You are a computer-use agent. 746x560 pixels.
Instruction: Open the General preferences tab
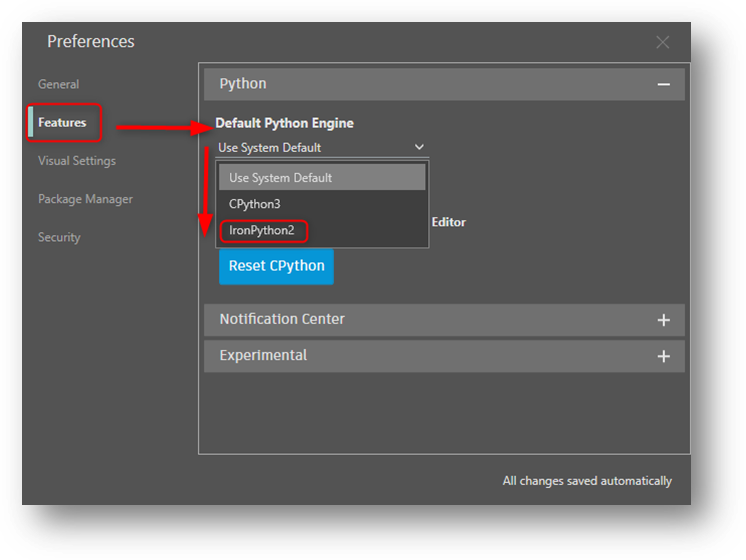point(58,84)
